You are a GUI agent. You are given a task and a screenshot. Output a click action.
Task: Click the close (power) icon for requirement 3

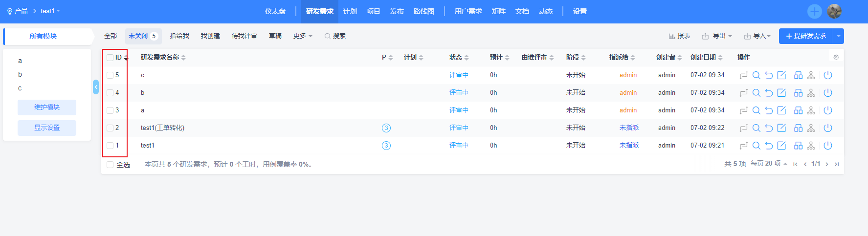827,110
